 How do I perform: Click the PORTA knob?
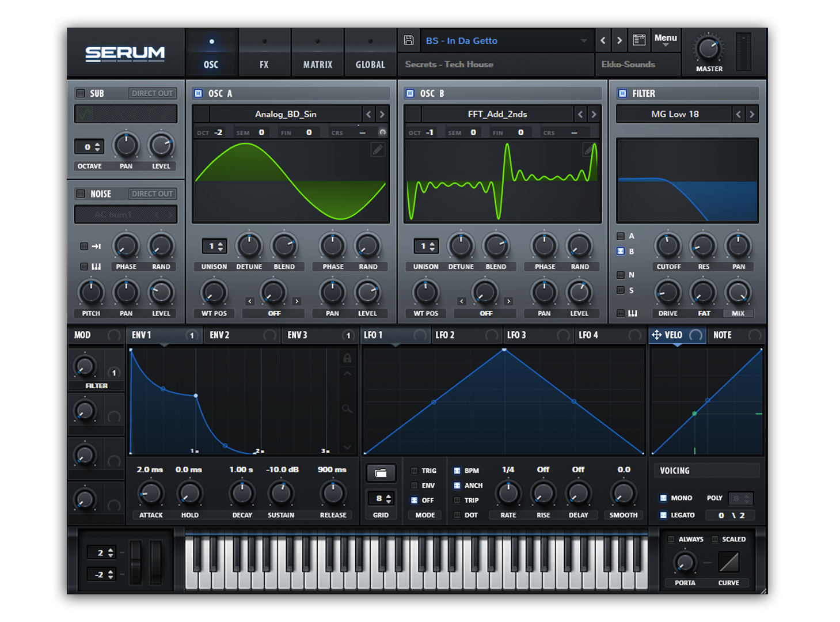(x=685, y=562)
